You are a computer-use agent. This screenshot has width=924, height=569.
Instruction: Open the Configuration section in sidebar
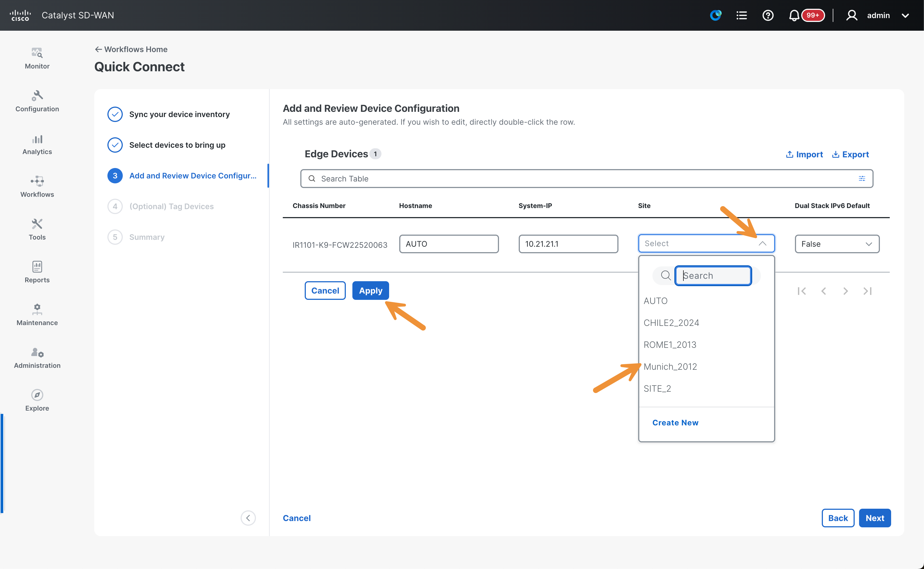(37, 101)
